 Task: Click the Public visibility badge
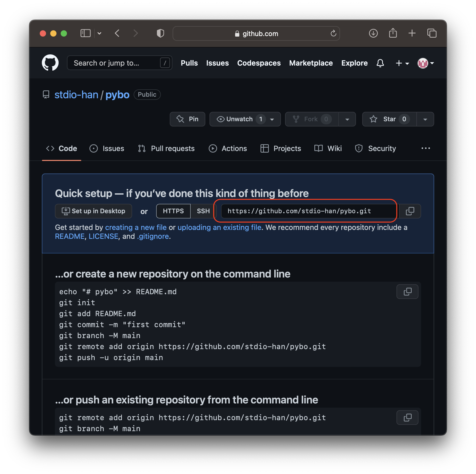pos(147,95)
